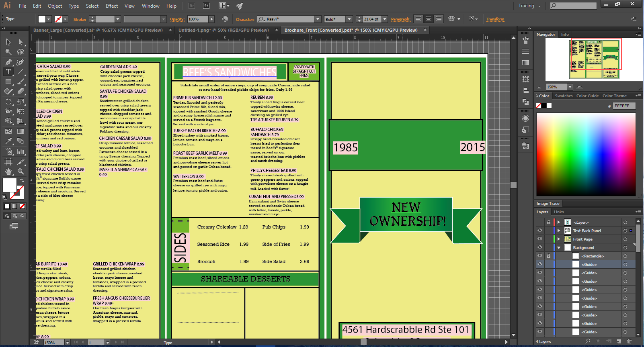Open the Stroke panel link

pos(80,19)
